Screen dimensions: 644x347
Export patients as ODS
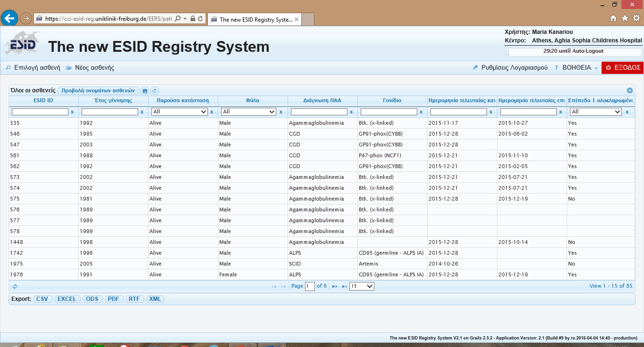coord(92,299)
